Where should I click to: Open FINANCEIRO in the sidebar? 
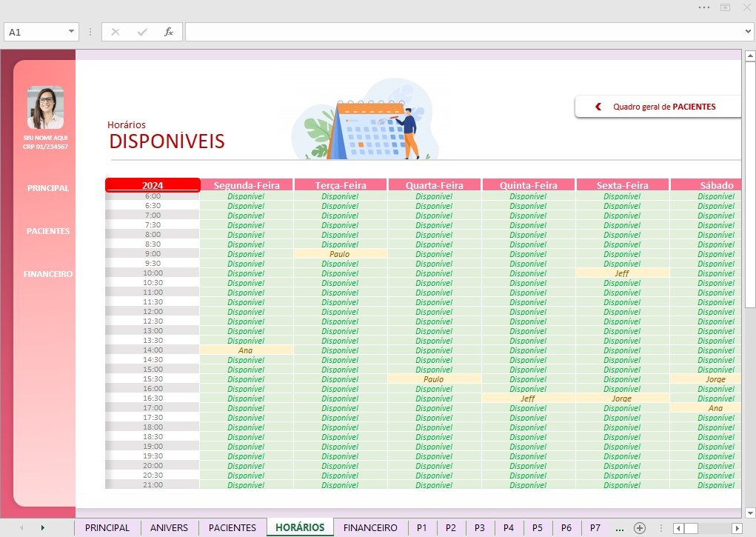[47, 274]
